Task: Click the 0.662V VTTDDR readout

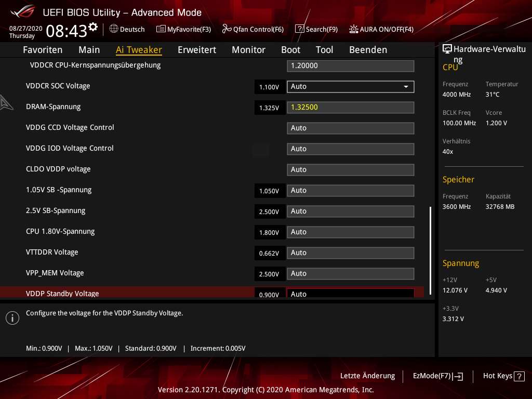Action: tap(269, 254)
